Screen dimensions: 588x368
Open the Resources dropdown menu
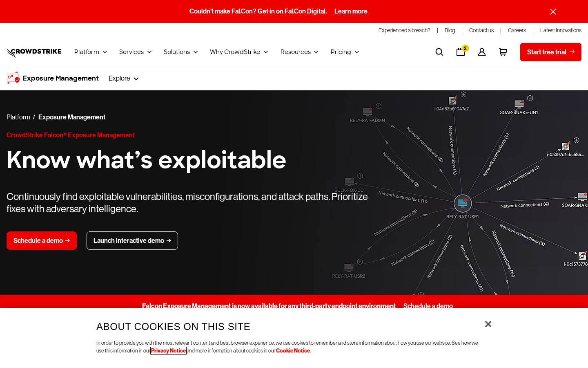pyautogui.click(x=299, y=52)
